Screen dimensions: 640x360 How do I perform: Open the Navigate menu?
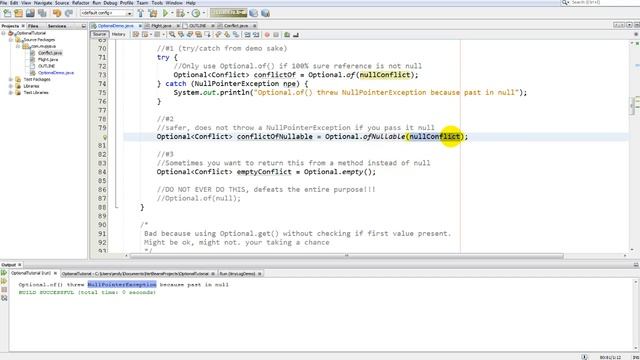[x=43, y=3]
